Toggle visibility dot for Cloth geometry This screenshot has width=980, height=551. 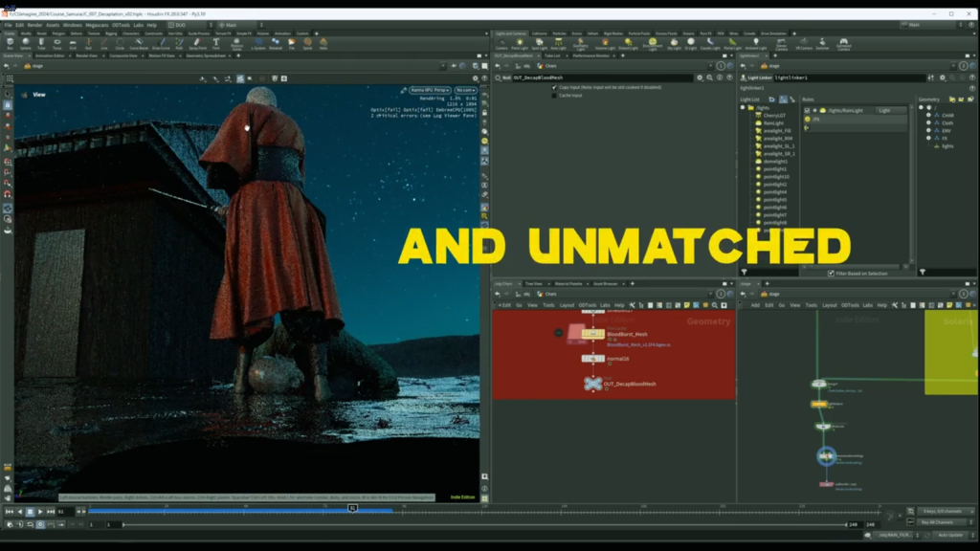(928, 123)
